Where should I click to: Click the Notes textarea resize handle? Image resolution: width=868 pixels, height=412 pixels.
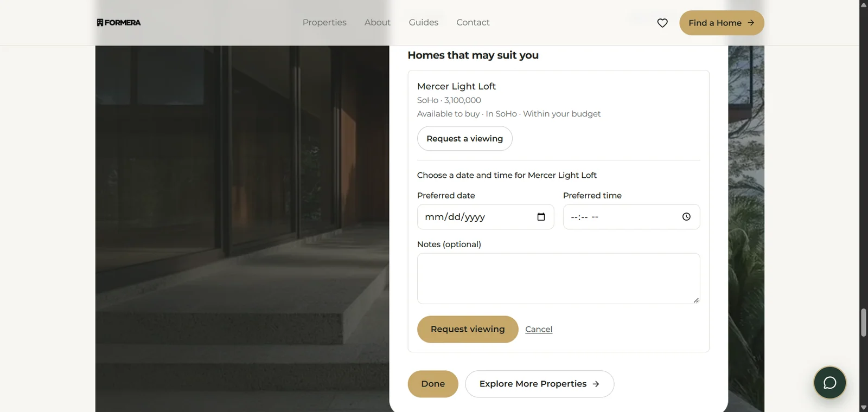(x=696, y=300)
